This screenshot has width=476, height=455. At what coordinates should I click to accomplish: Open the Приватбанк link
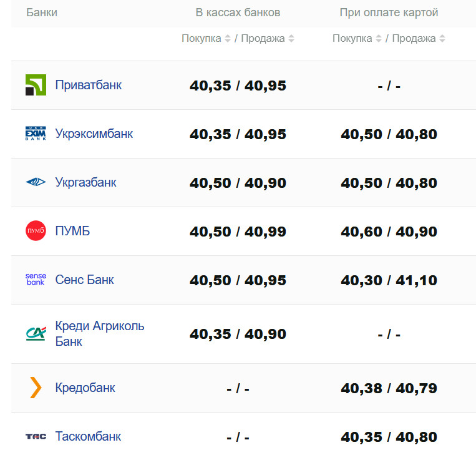(88, 85)
